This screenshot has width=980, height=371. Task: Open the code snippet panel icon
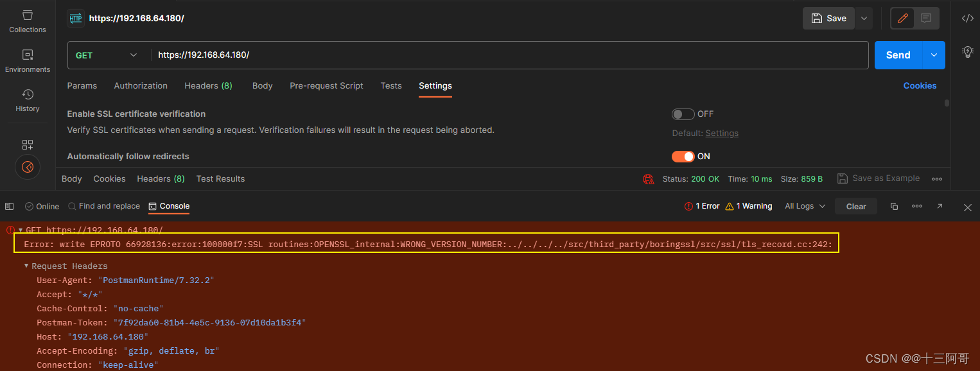(967, 18)
